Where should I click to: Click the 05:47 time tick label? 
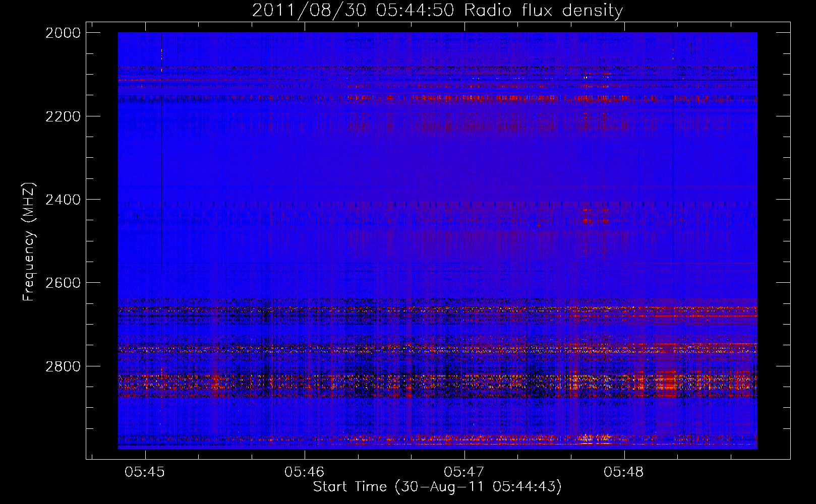(x=464, y=472)
